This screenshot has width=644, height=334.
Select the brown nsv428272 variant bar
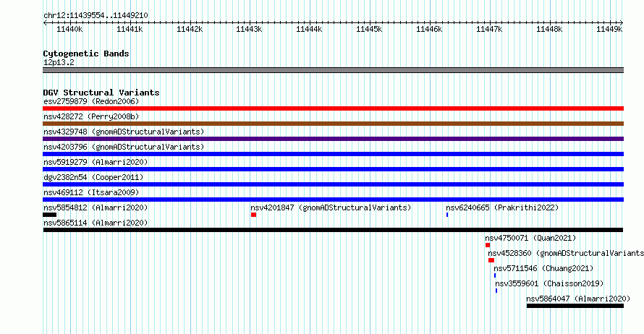coord(333,124)
